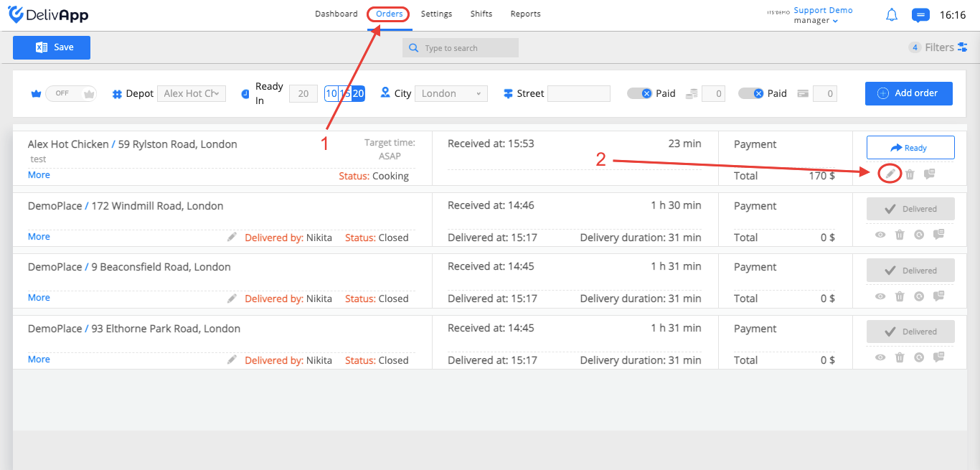This screenshot has width=980, height=470.
Task: View the 93 Elthorne Park Road order via eye icon
Action: point(880,357)
